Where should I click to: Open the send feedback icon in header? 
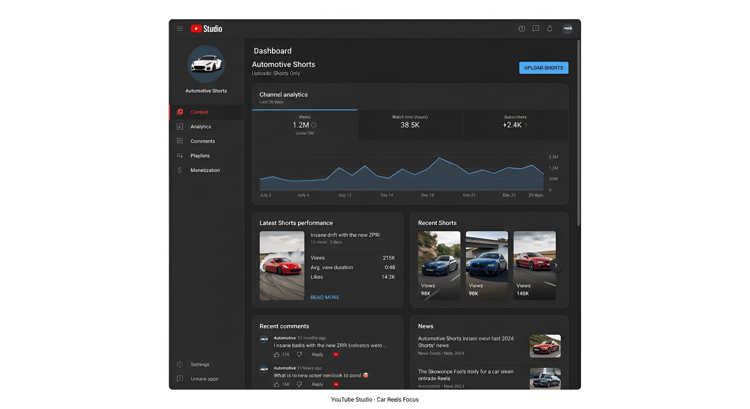pos(536,29)
